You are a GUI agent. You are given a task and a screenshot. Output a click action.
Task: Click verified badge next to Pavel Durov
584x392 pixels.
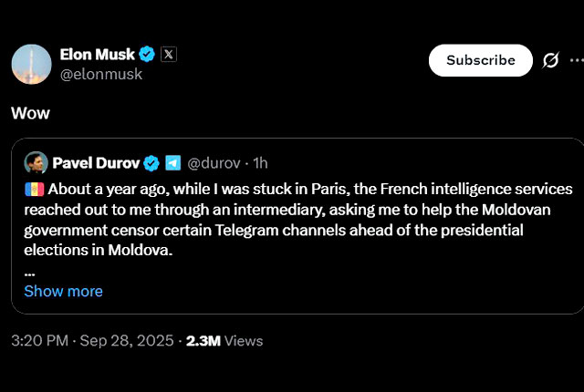pos(151,163)
